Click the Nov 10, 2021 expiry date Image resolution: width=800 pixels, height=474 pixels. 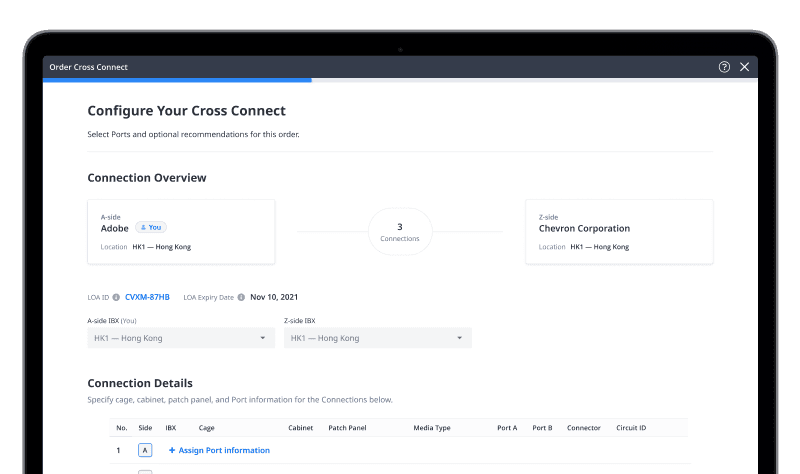274,297
